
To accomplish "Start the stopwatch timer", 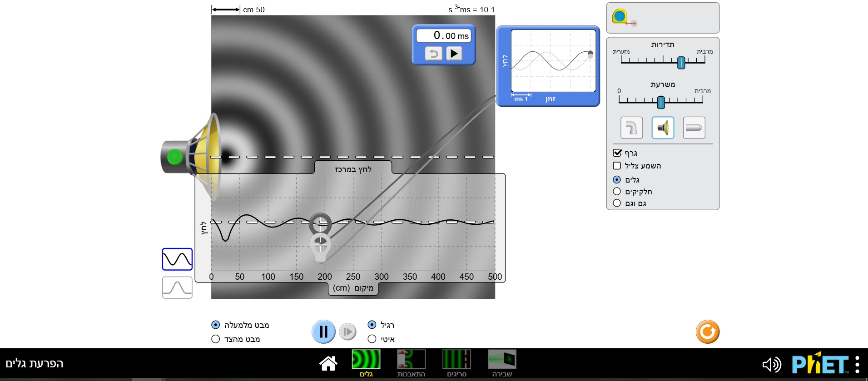I will point(454,54).
